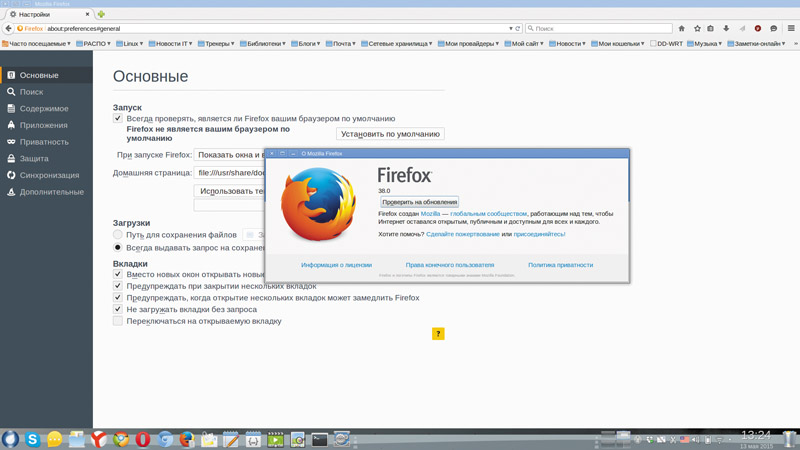Image resolution: width=800 pixels, height=450 pixels.
Task: Click the yellow question mark help icon
Action: point(438,334)
